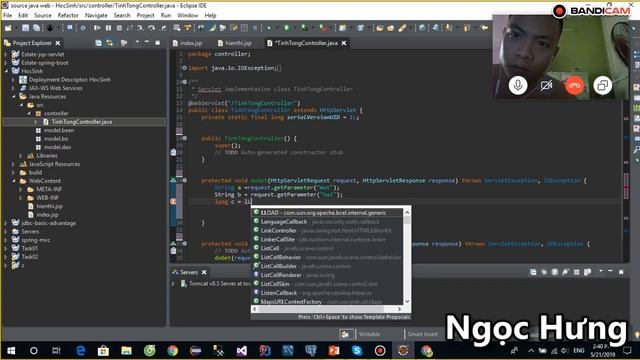640x360 pixels.
Task: Open Microsoft Edge from the taskbar
Action: coord(81,351)
